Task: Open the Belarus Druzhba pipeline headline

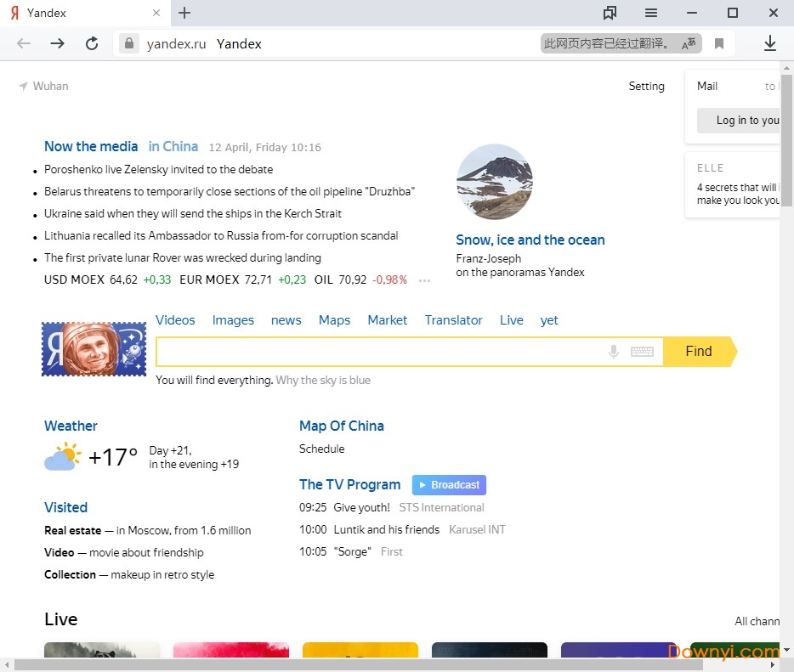Action: [230, 192]
